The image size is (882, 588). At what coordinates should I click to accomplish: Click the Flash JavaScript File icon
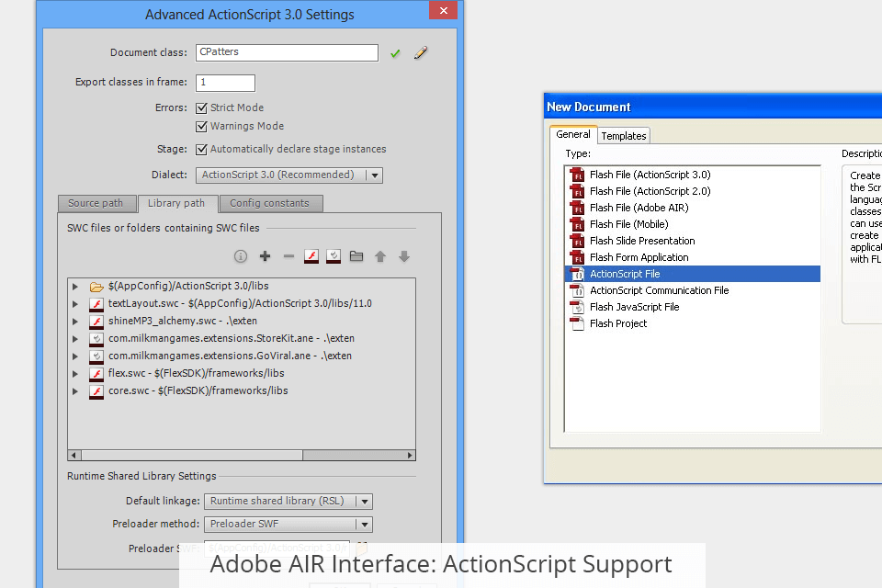click(577, 307)
